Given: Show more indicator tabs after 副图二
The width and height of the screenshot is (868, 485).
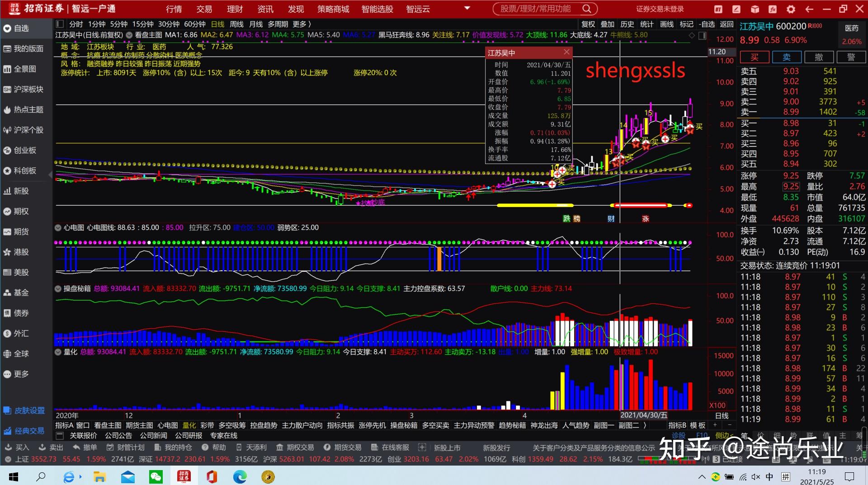Looking at the screenshot, I should 645,425.
